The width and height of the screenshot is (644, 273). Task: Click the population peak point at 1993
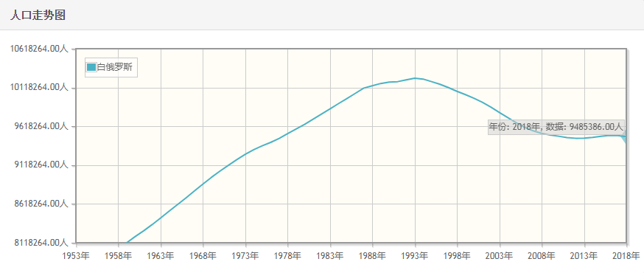pos(415,77)
